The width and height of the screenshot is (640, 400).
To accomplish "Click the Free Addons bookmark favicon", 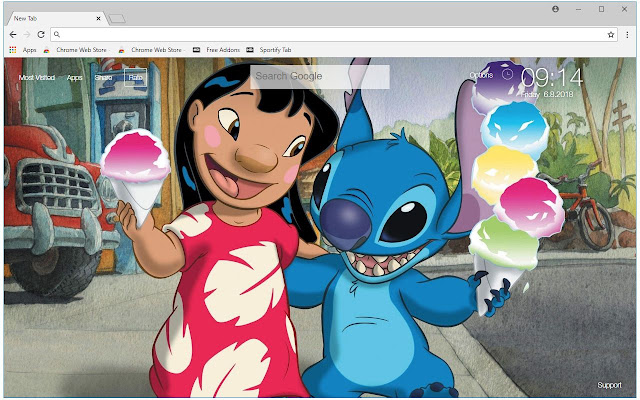I will tap(196, 50).
